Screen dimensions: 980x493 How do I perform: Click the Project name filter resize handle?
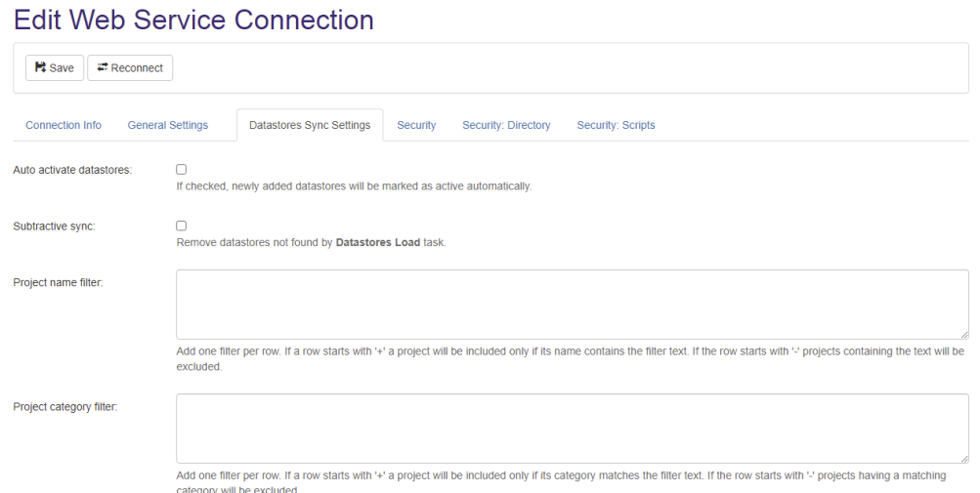(963, 334)
